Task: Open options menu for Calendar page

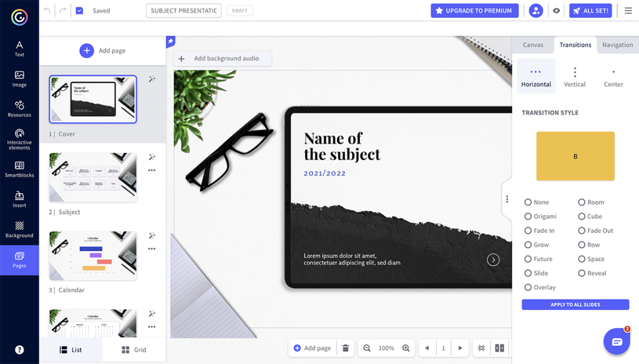Action: pos(152,248)
